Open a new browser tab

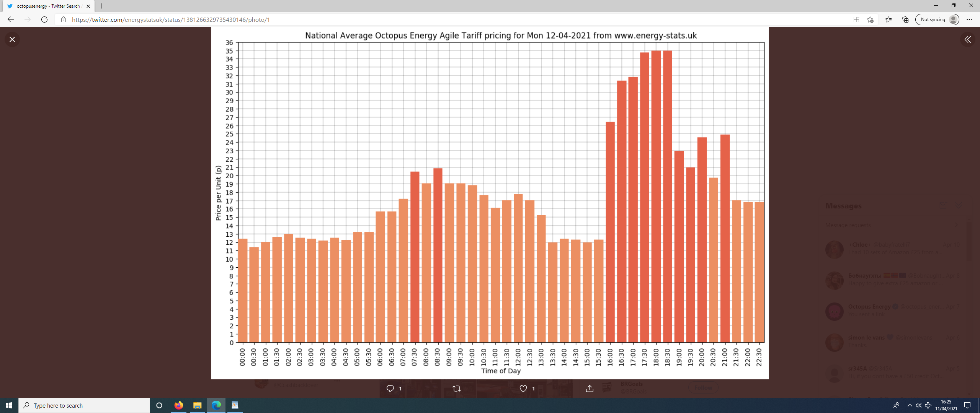(101, 6)
